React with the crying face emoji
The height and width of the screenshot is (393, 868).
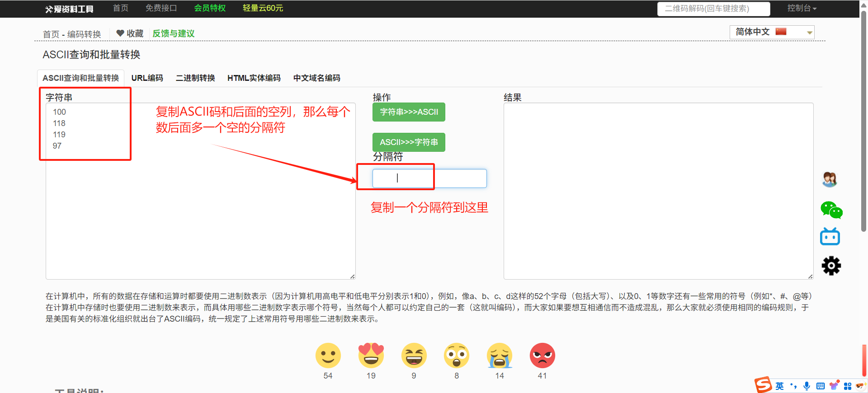point(500,356)
